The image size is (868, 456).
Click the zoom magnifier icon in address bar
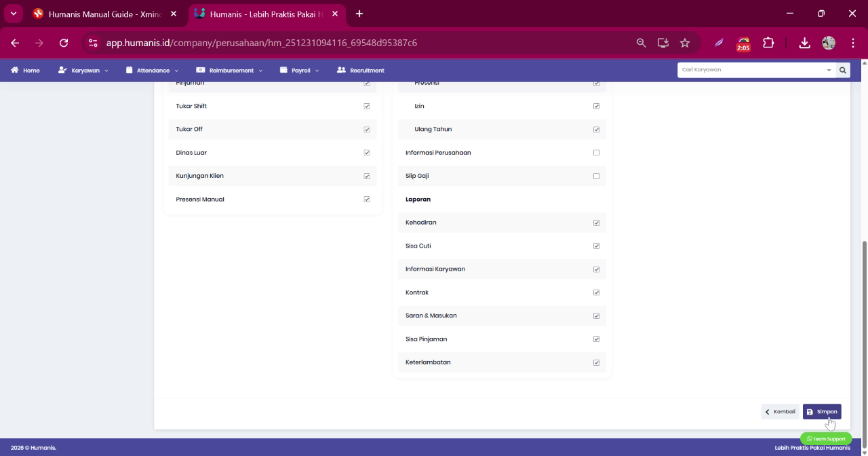click(x=642, y=43)
